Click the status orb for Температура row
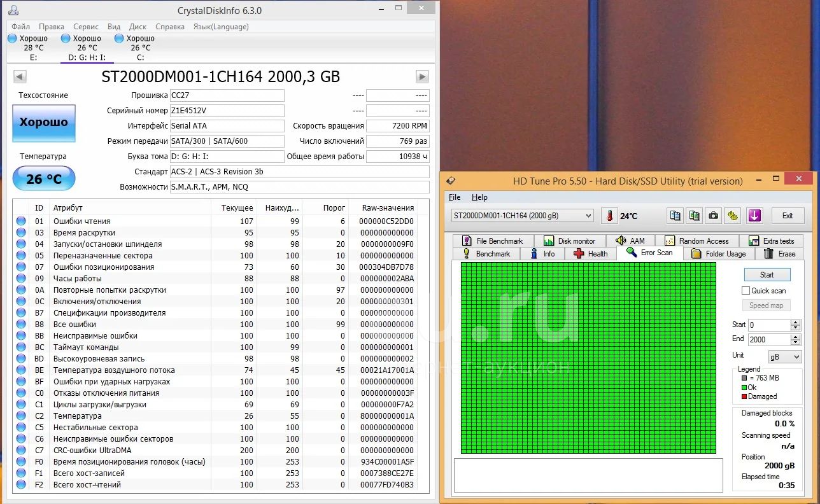The image size is (820, 504). click(x=21, y=416)
